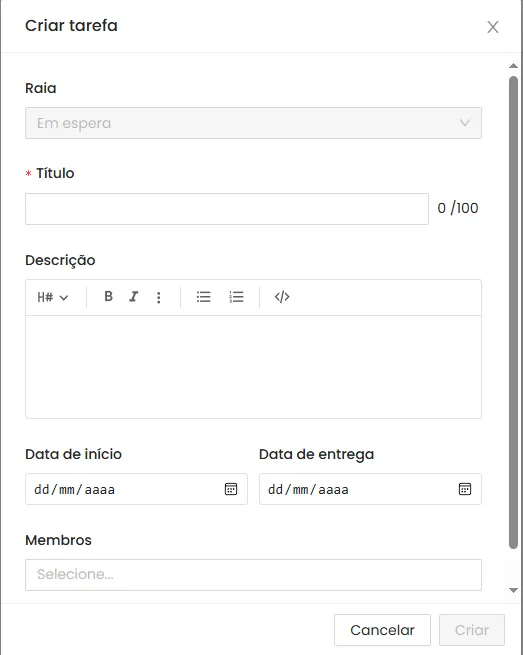Click the Descrição label
The width and height of the screenshot is (523, 655).
coord(60,260)
